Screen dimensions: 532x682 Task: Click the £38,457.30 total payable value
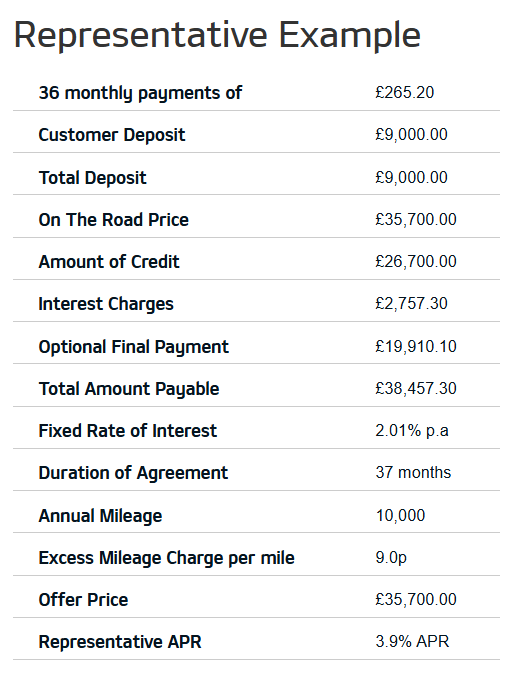pos(416,388)
